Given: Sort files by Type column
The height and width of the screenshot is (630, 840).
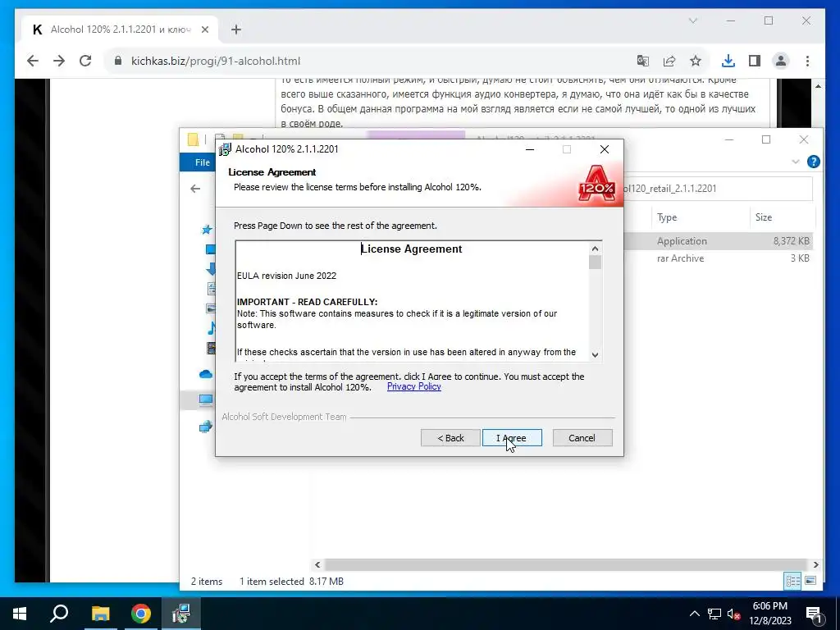Looking at the screenshot, I should (x=667, y=217).
